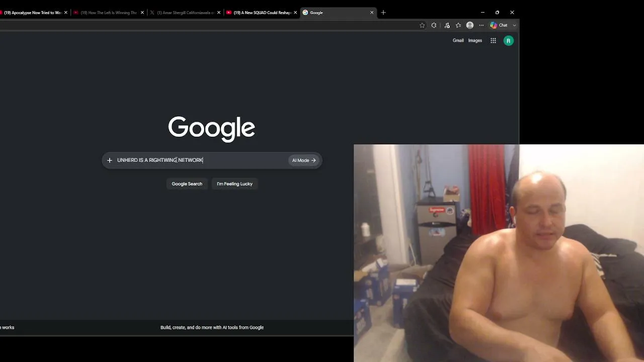Open the Copilot Chat button
The width and height of the screenshot is (644, 362).
pos(499,25)
